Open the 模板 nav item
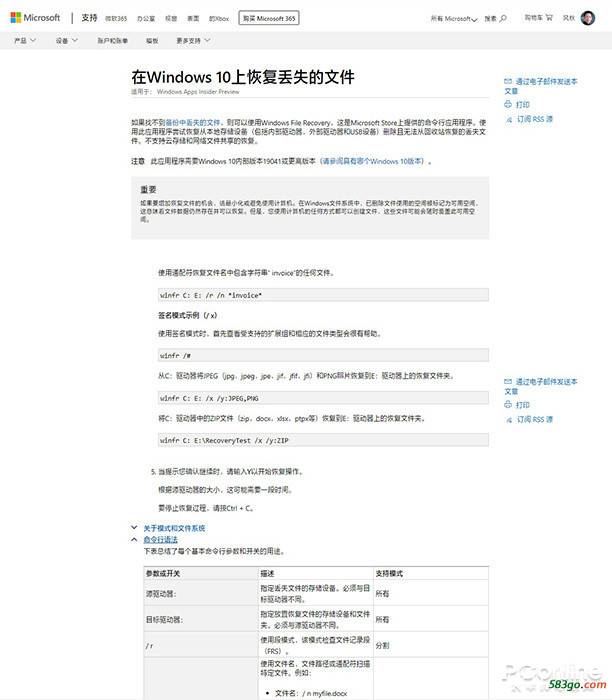Image resolution: width=612 pixels, height=700 pixels. click(x=152, y=41)
